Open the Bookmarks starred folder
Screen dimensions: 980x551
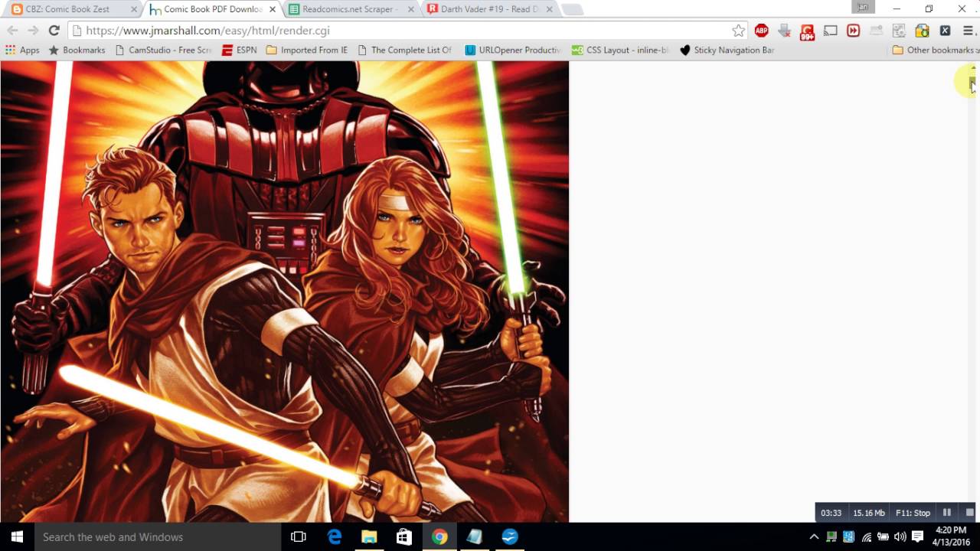(77, 50)
